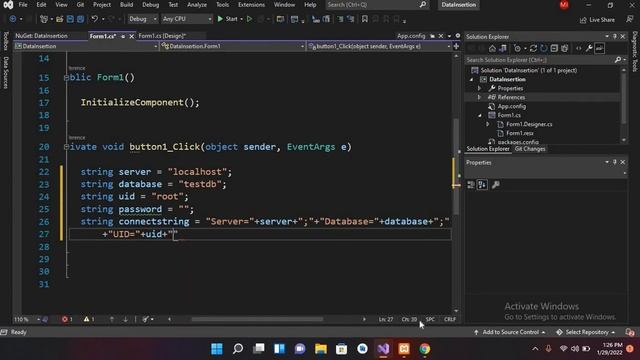Open XAMPP from the taskbar
Screen dimensions: 640x360
[404, 349]
